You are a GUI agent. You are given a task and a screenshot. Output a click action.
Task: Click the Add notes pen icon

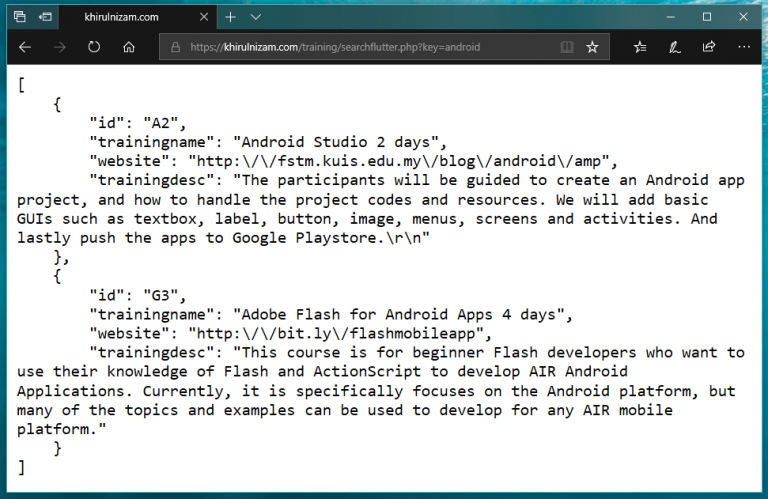[675, 47]
